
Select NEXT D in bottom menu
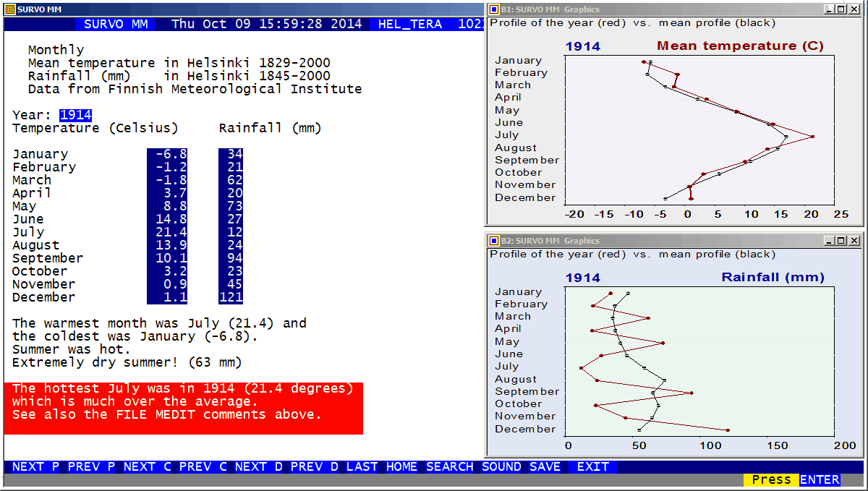click(258, 467)
